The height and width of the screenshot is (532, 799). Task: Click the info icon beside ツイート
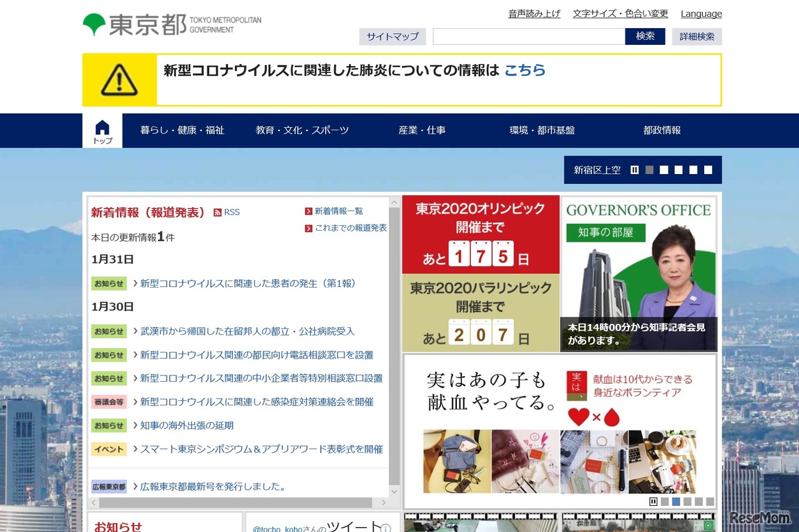point(386,529)
